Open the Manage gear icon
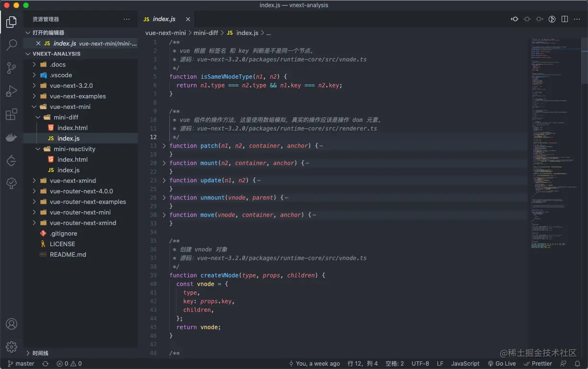The image size is (588, 369). tap(12, 347)
